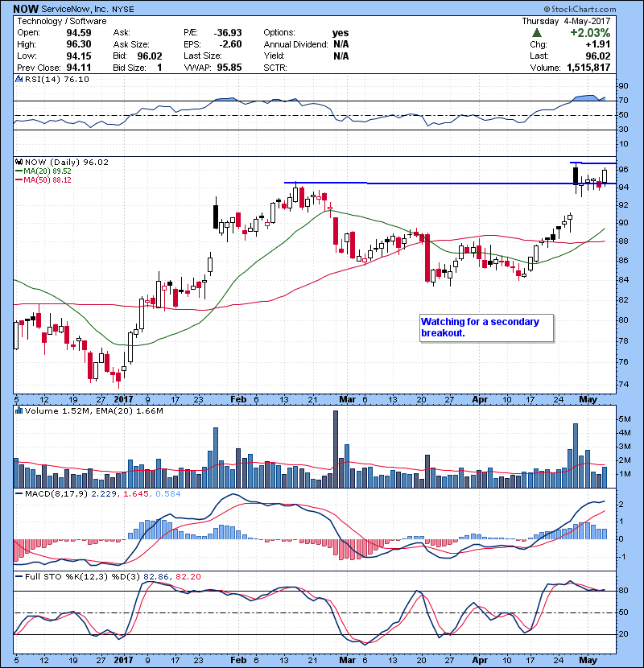Select the Volume value 1,515,817
The image size is (644, 668).
588,68
